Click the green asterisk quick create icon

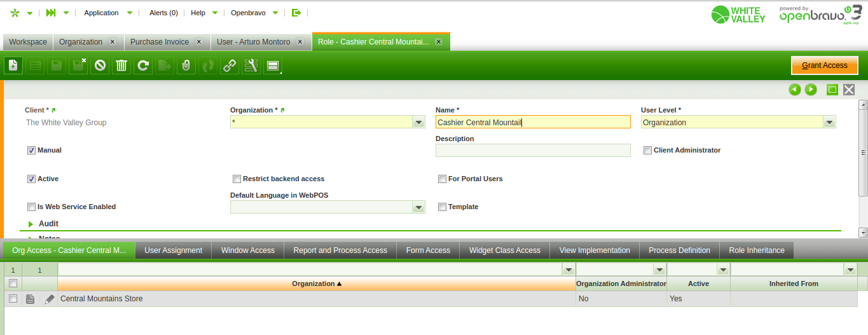(15, 13)
